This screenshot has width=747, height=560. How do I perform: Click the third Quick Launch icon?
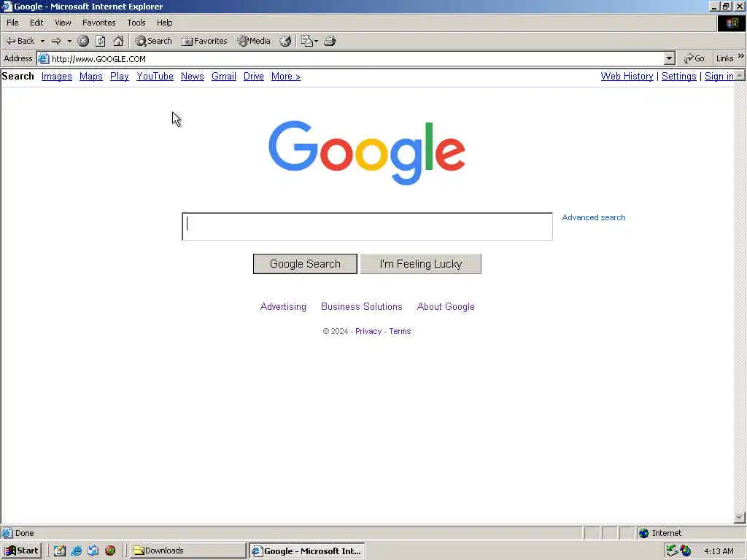point(93,551)
